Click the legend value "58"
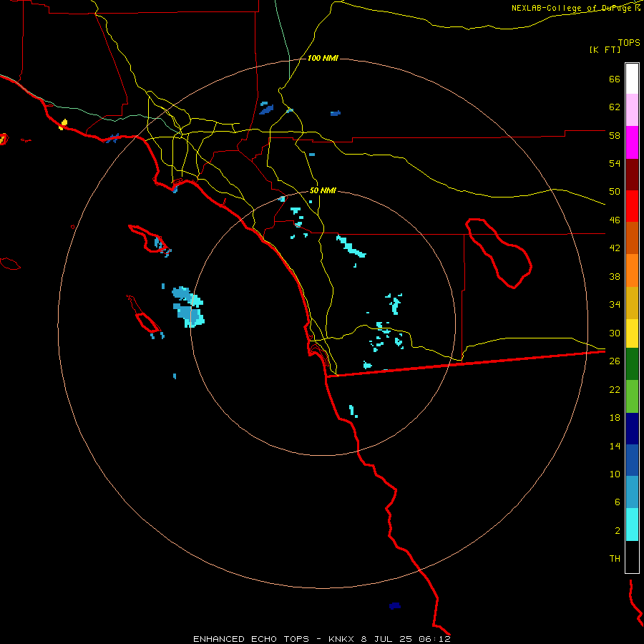This screenshot has height=644, width=644. (x=615, y=135)
